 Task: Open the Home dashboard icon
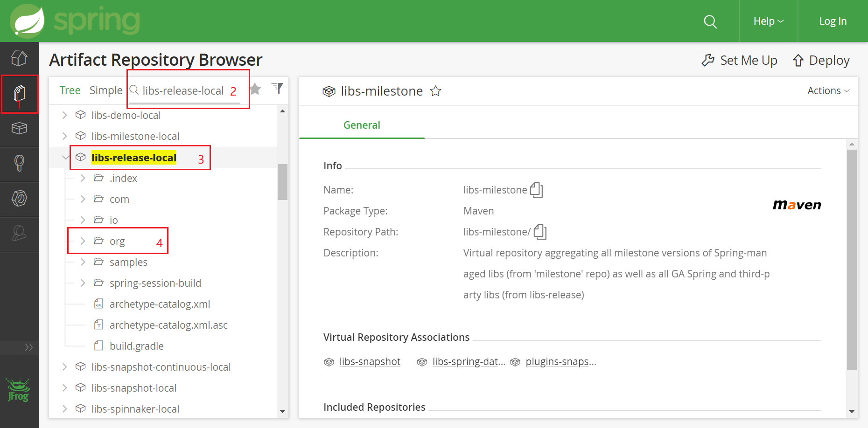(19, 58)
